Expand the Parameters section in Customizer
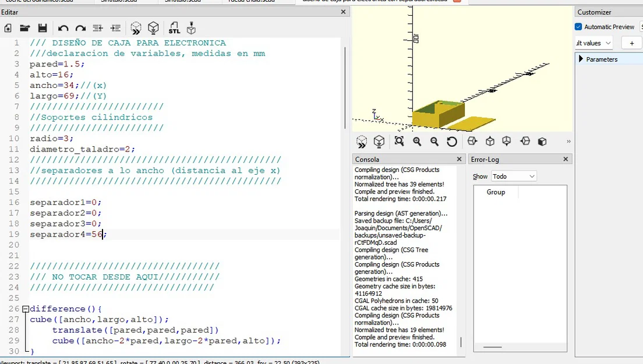This screenshot has width=643, height=364. pos(581,59)
